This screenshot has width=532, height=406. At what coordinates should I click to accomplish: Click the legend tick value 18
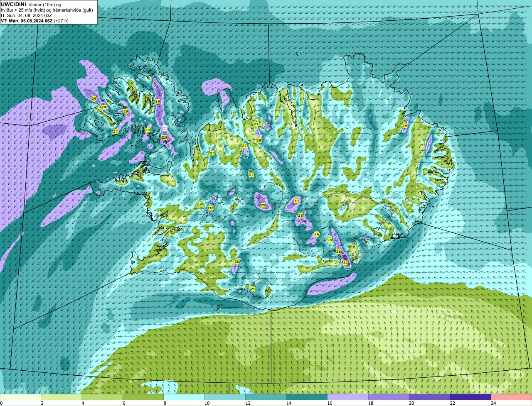click(371, 403)
